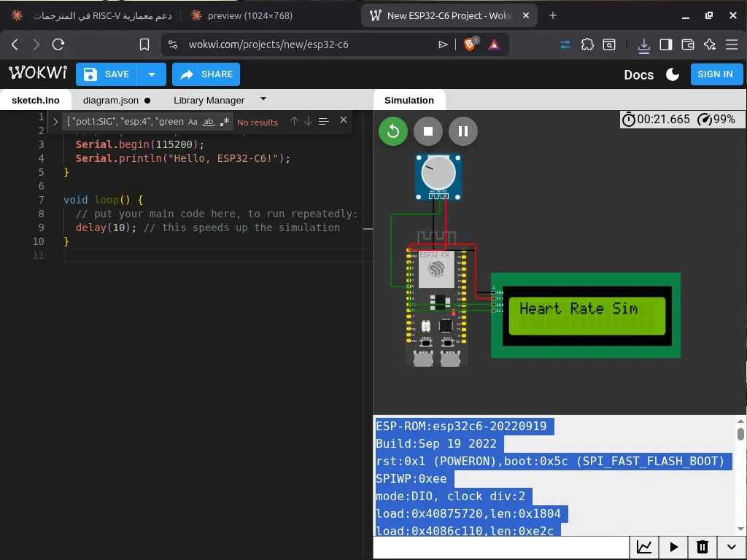Switch to preview (1024×768) browser tab
This screenshot has width=747, height=560.
tap(243, 16)
